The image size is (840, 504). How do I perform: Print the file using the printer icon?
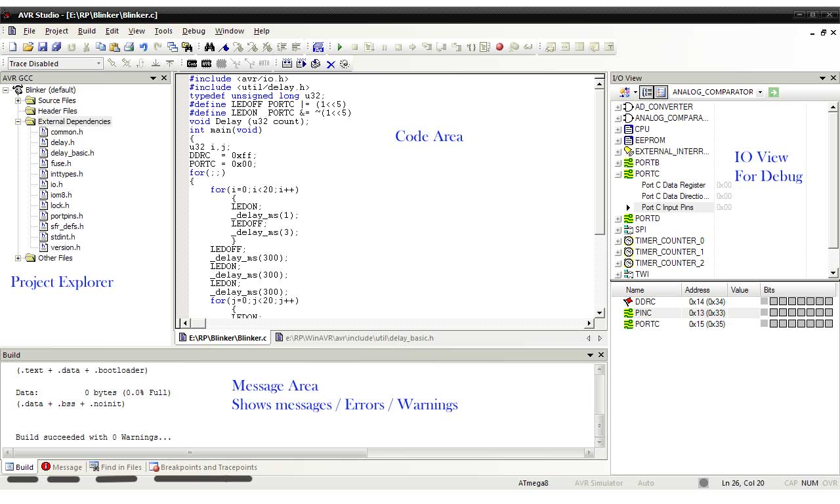pos(129,47)
